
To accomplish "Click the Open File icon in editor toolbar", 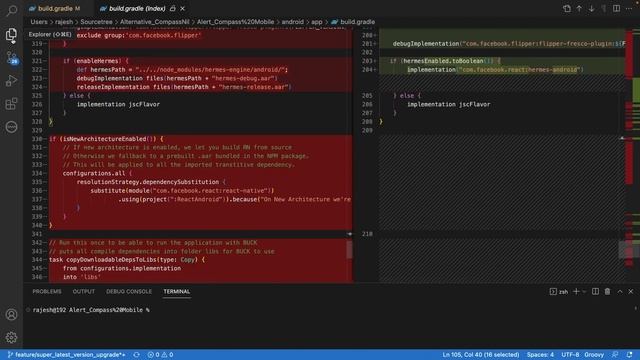I will 567,8.
